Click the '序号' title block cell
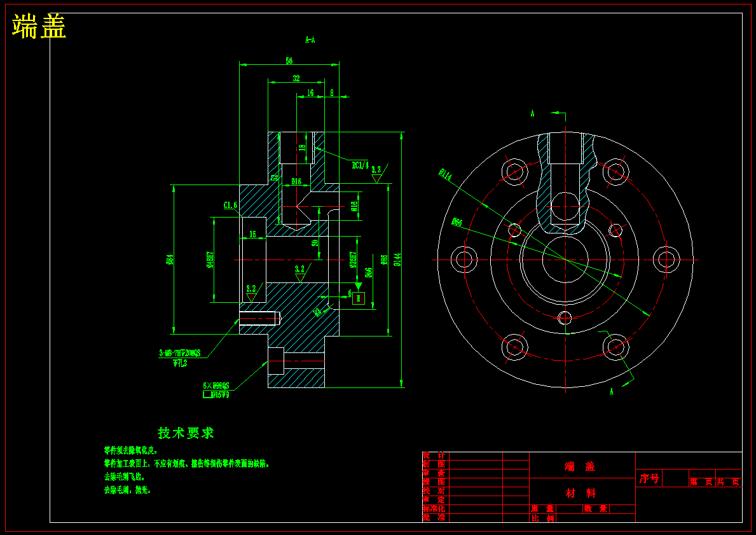Image resolution: width=756 pixels, height=535 pixels. 649,478
